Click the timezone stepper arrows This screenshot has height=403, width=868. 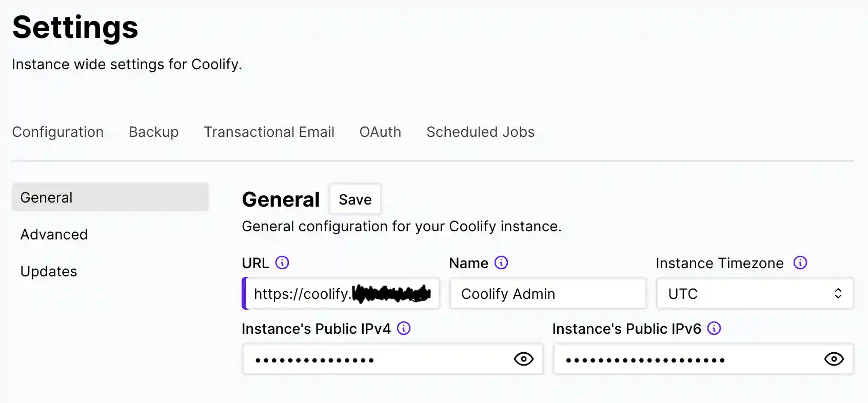[838, 293]
